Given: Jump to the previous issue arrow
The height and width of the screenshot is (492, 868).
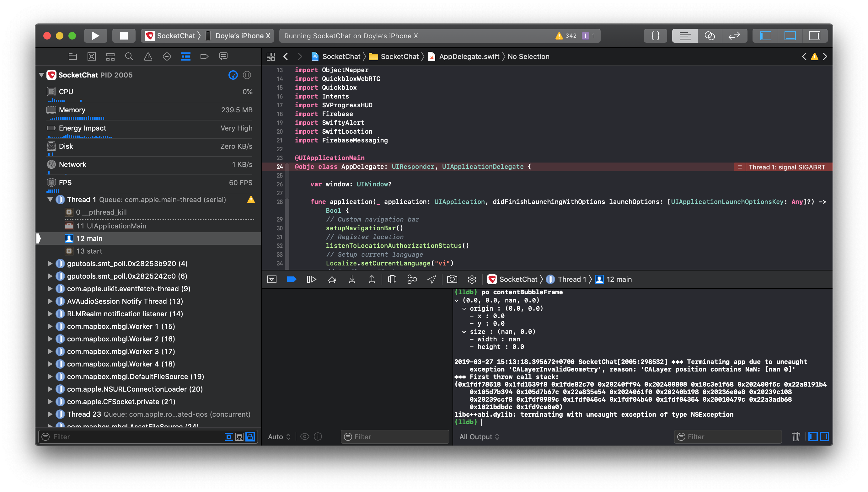Looking at the screenshot, I should pos(804,56).
